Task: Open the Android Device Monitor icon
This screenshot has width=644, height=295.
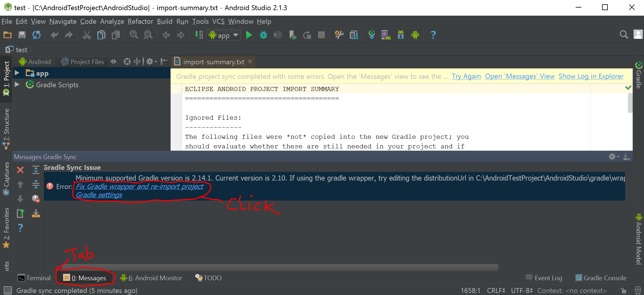Action: (x=415, y=35)
